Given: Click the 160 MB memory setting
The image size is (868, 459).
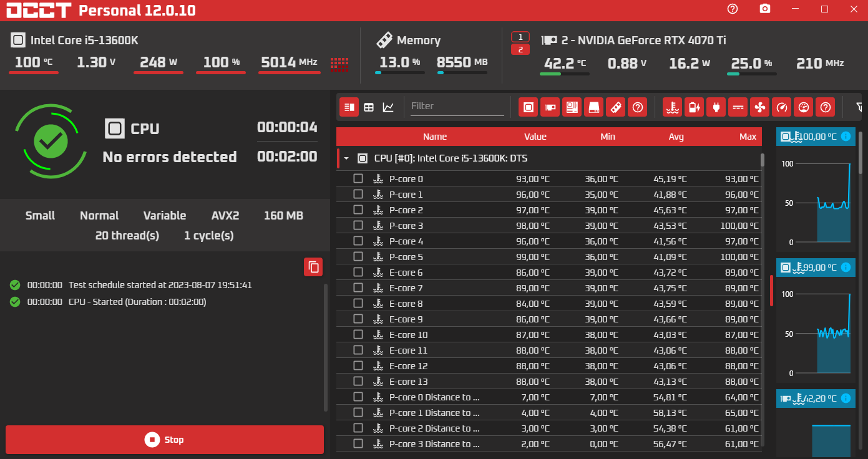Looking at the screenshot, I should pos(283,216).
